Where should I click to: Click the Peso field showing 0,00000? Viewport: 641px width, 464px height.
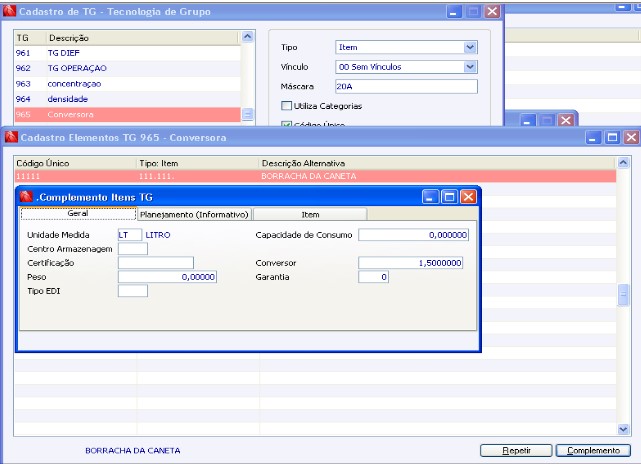point(167,277)
